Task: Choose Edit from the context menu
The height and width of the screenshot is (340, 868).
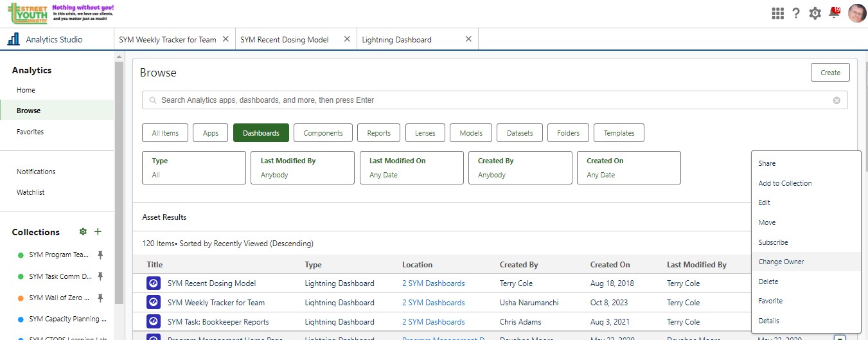Action: point(806,202)
